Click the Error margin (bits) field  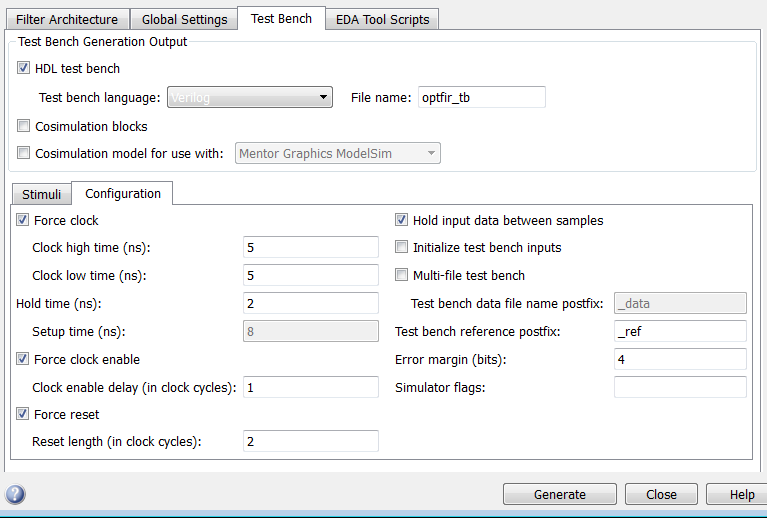pos(680,359)
